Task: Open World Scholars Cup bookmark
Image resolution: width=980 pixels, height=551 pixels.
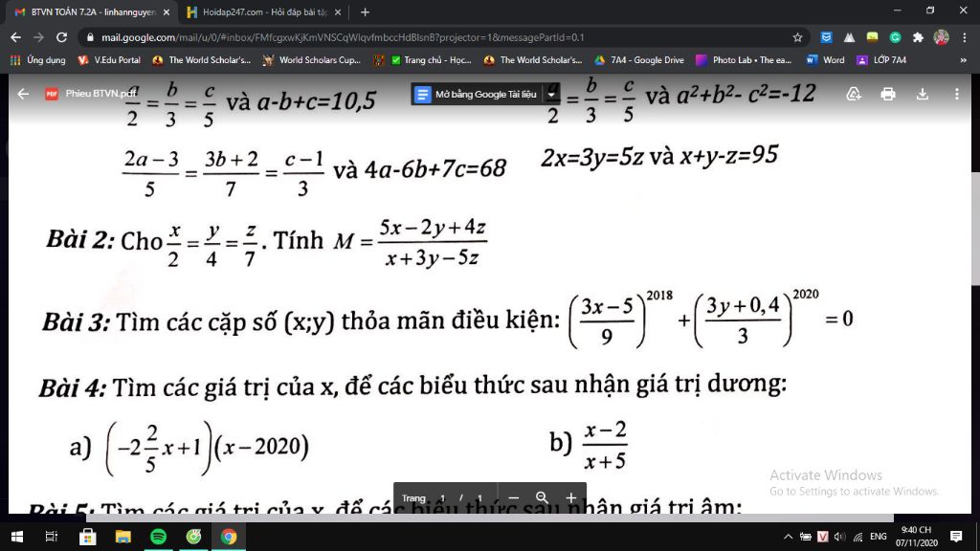Action: point(312,60)
